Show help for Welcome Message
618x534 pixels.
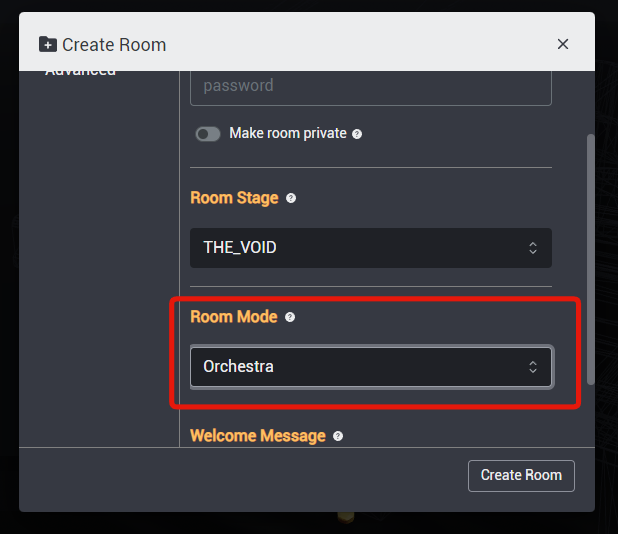(338, 436)
